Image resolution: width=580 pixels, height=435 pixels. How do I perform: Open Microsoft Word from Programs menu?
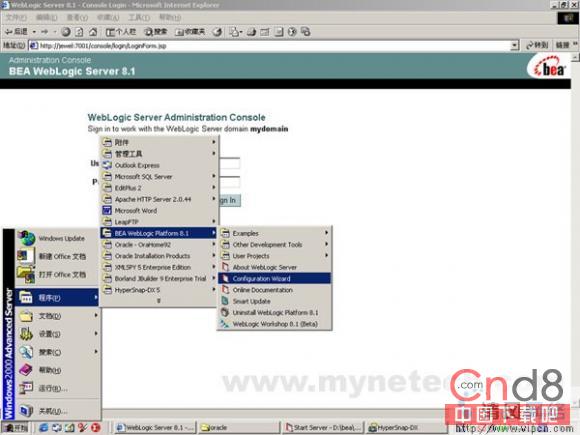(x=159, y=210)
